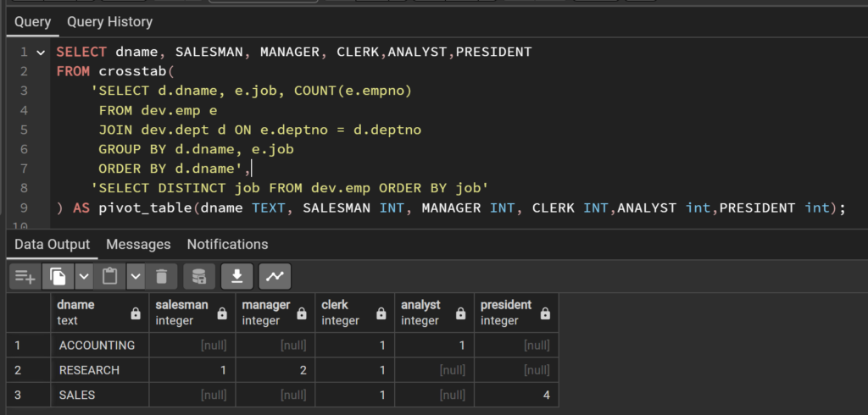The height and width of the screenshot is (415, 868).
Task: Click the null manager cell in SALES row
Action: click(x=275, y=395)
